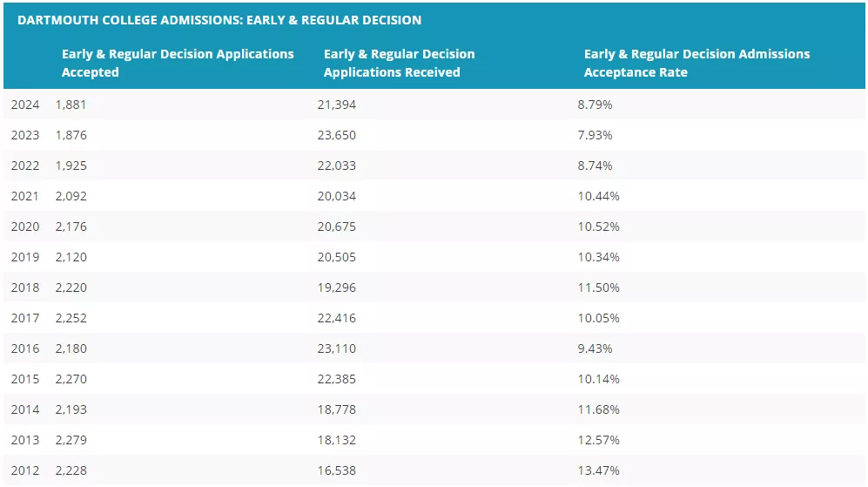The height and width of the screenshot is (487, 868).
Task: Select the 12.57% acceptance rate cell
Action: tap(598, 440)
